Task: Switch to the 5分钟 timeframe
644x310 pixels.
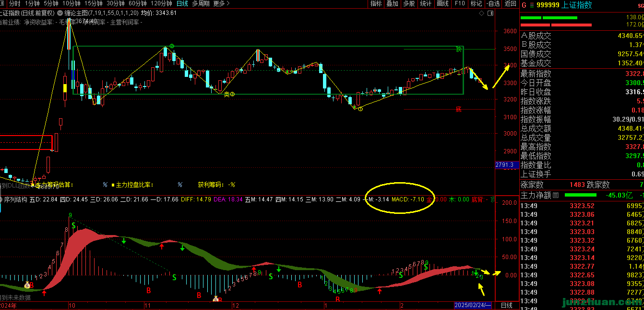Action: [x=51, y=3]
